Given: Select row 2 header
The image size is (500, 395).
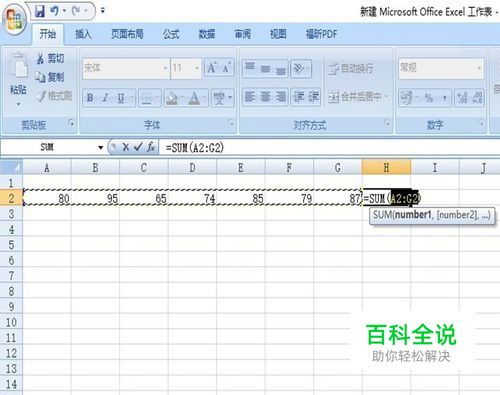Looking at the screenshot, I should (x=11, y=198).
